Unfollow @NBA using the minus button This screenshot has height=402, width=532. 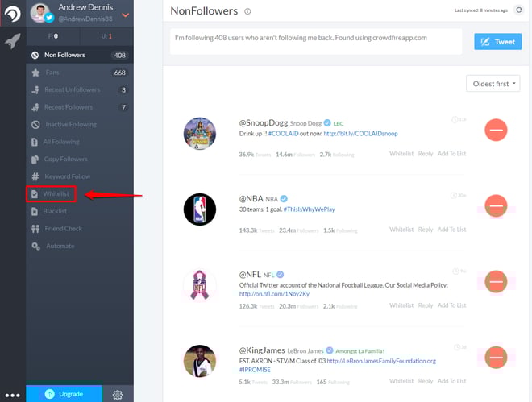click(496, 205)
